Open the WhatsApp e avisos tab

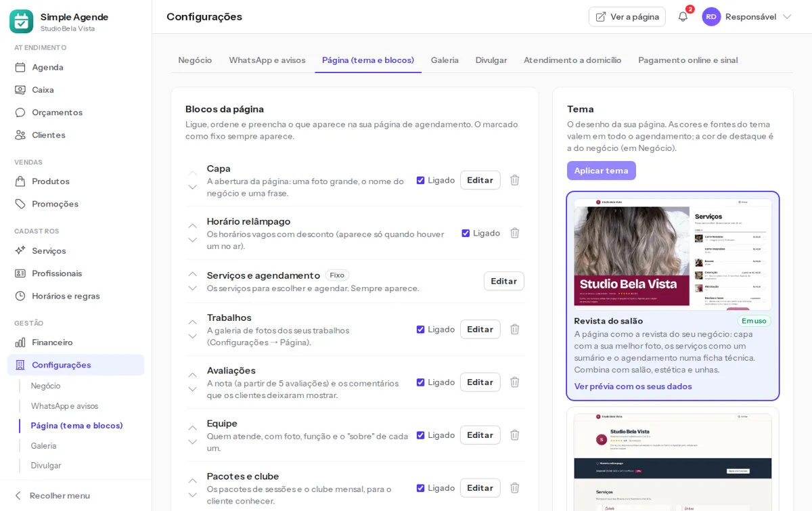click(x=267, y=60)
